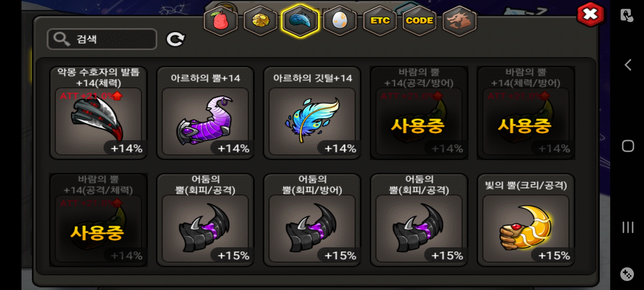Click the 검색 search input field
Image resolution: width=644 pixels, height=290 pixels.
pyautogui.click(x=102, y=39)
